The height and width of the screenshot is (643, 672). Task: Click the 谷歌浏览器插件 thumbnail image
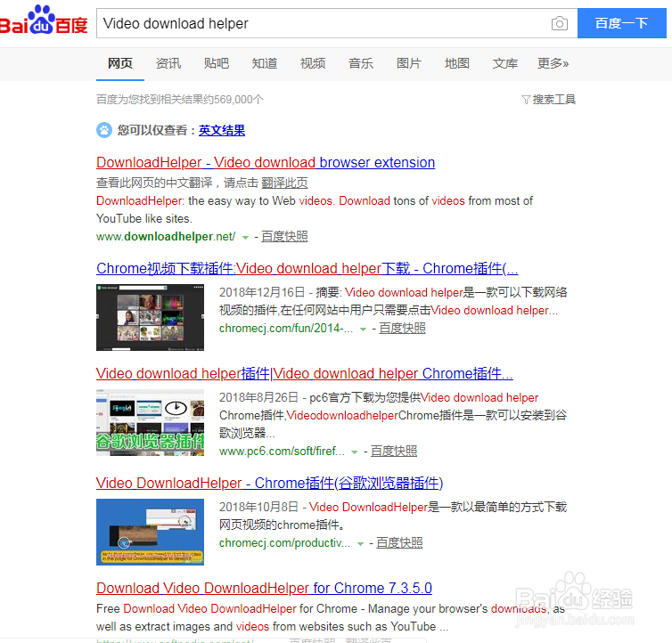[150, 422]
